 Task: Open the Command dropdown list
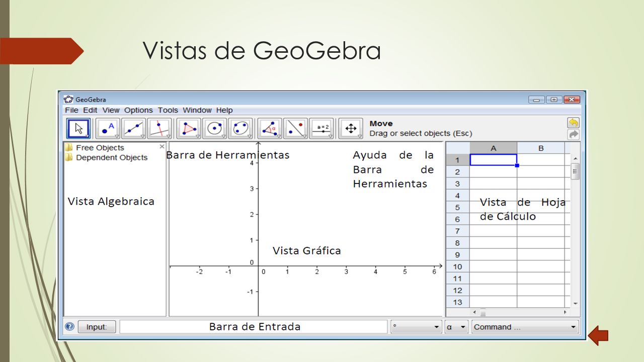(x=525, y=327)
